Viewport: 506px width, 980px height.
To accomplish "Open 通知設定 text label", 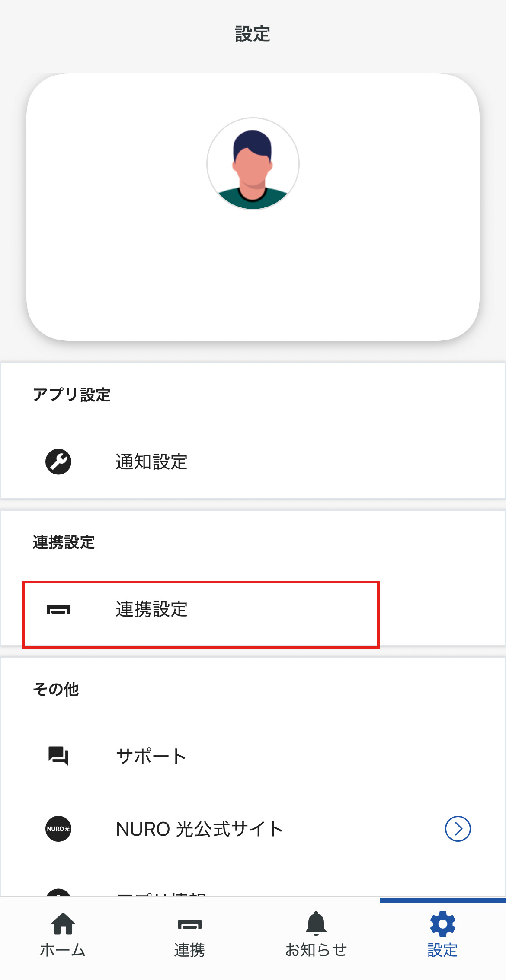I will pyautogui.click(x=151, y=462).
